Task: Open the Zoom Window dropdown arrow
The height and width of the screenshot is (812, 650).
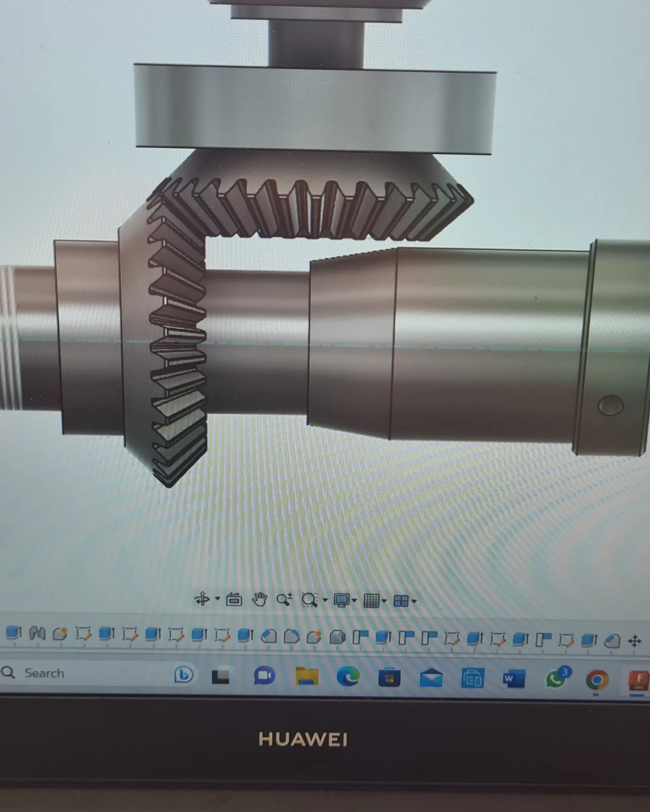Action: [x=325, y=600]
